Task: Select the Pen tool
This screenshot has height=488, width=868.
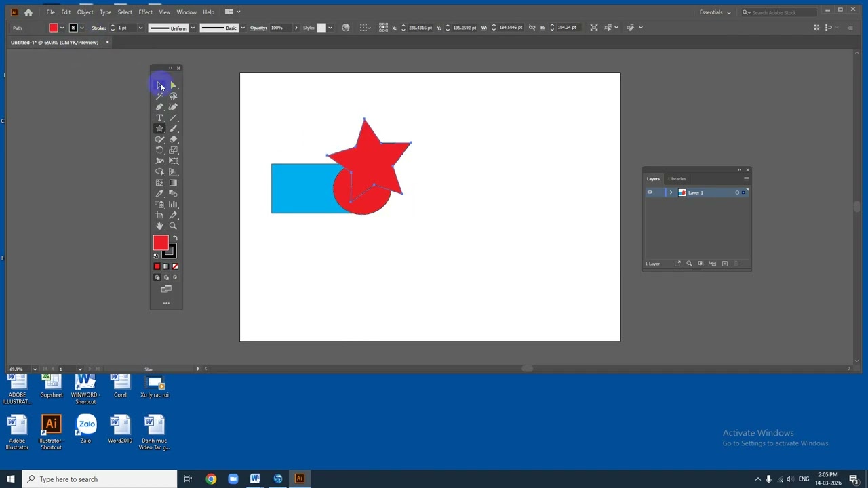Action: click(x=159, y=107)
